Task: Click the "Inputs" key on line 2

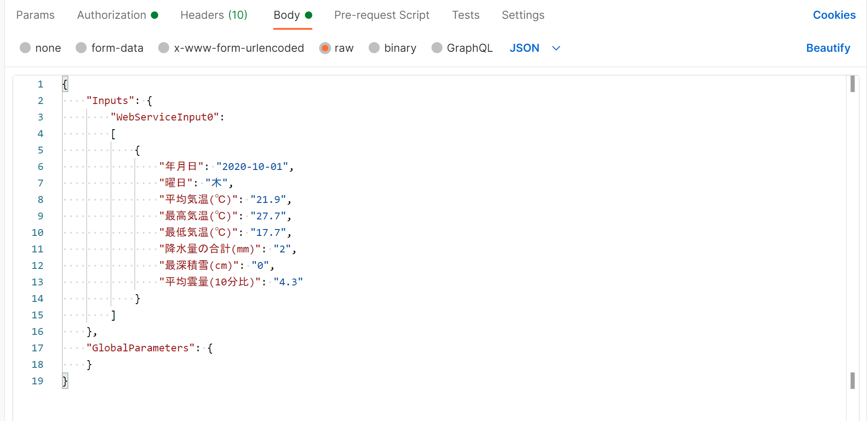Action: [110, 101]
